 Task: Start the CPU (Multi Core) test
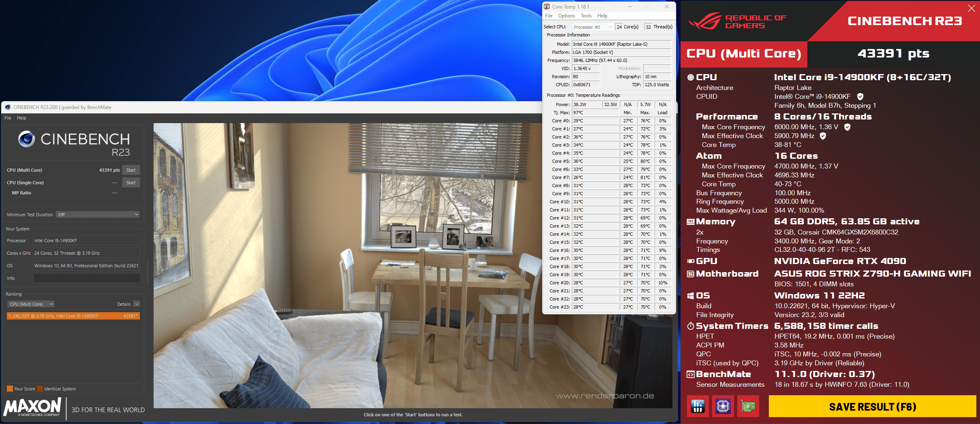(x=131, y=170)
